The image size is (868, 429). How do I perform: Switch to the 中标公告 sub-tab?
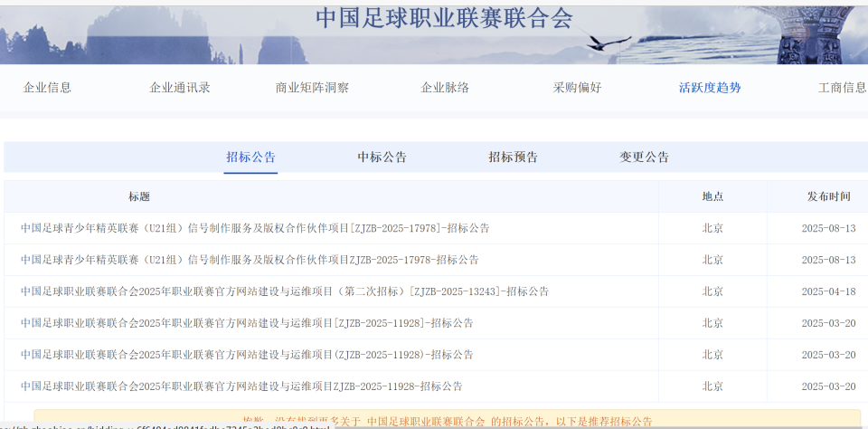coord(382,157)
